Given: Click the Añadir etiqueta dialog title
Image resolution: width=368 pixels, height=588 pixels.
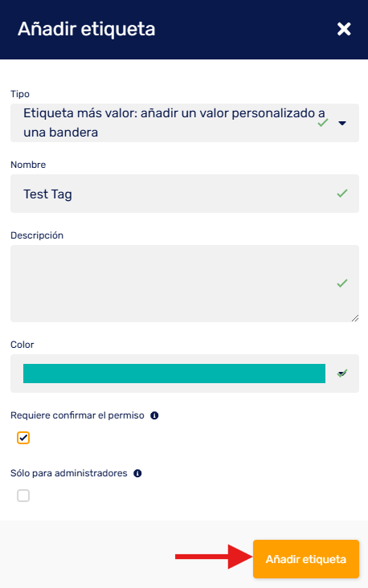Looking at the screenshot, I should coord(86,29).
